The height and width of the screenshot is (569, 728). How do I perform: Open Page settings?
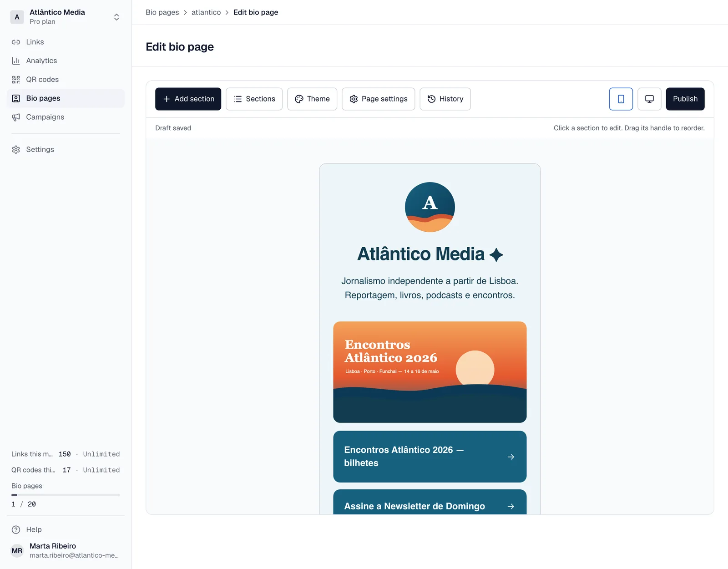click(379, 99)
